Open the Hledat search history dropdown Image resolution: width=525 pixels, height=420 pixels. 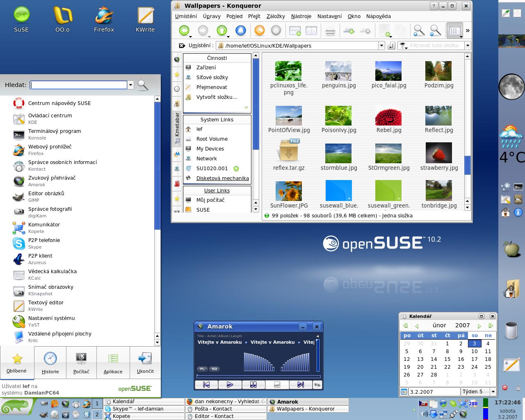(131, 85)
